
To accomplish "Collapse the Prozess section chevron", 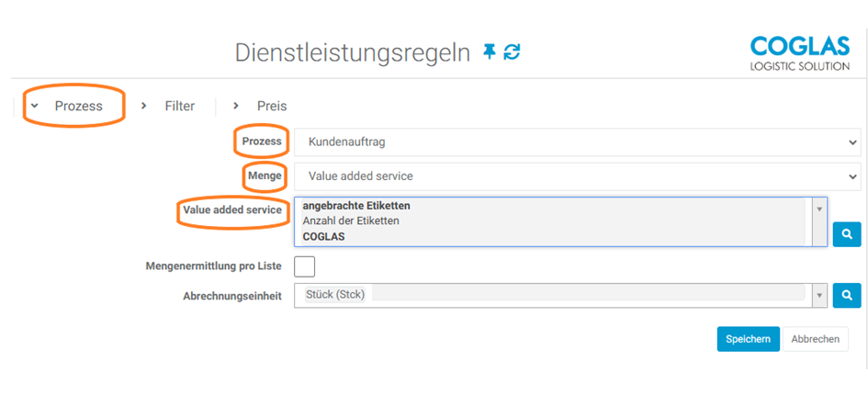I will point(34,106).
